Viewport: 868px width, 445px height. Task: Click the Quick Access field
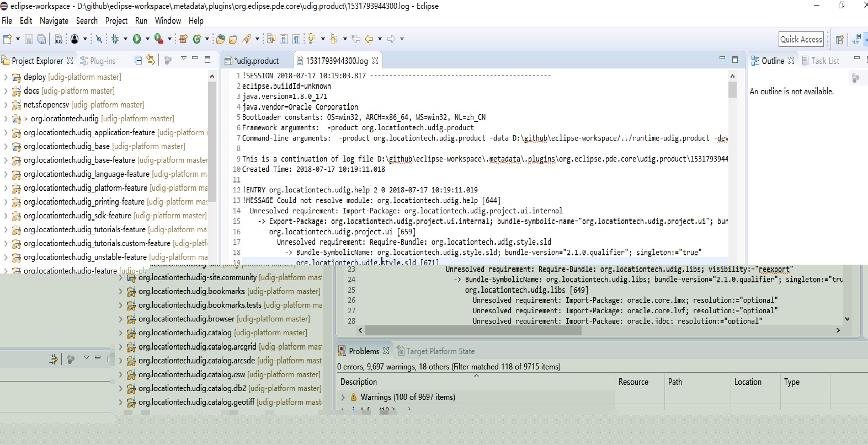[x=801, y=39]
